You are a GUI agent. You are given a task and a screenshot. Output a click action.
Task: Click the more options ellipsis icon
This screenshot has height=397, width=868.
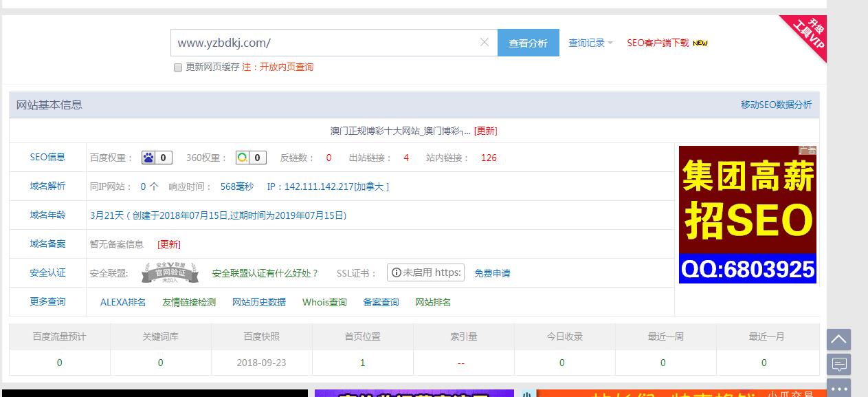(838, 388)
